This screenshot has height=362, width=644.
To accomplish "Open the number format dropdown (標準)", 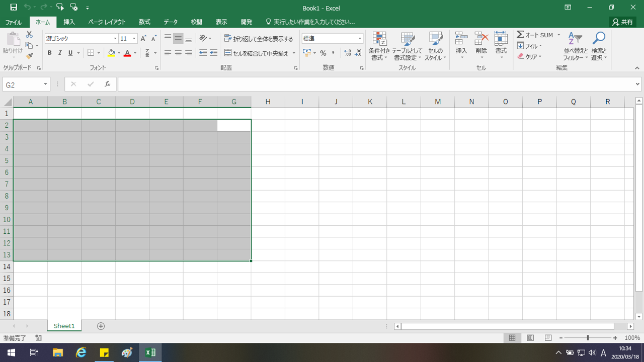I will 360,39.
